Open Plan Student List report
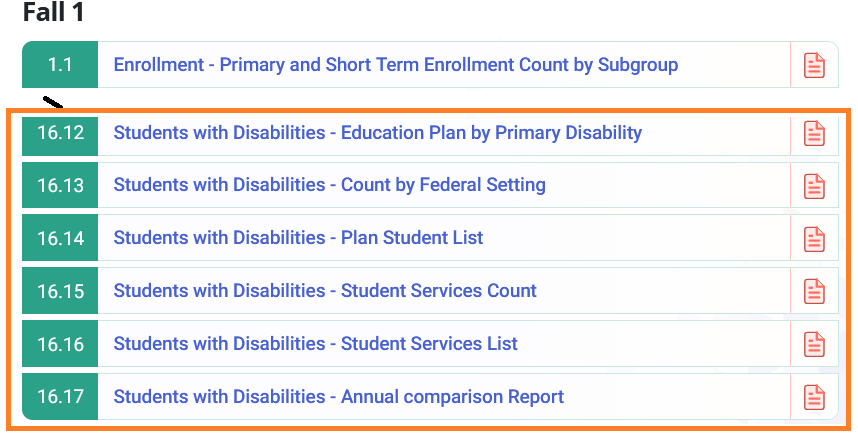Image resolution: width=858 pixels, height=438 pixels. click(298, 238)
